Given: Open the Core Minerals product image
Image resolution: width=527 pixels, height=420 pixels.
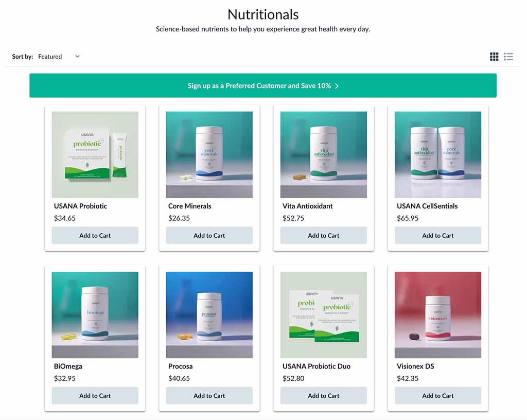Looking at the screenshot, I should 209,154.
